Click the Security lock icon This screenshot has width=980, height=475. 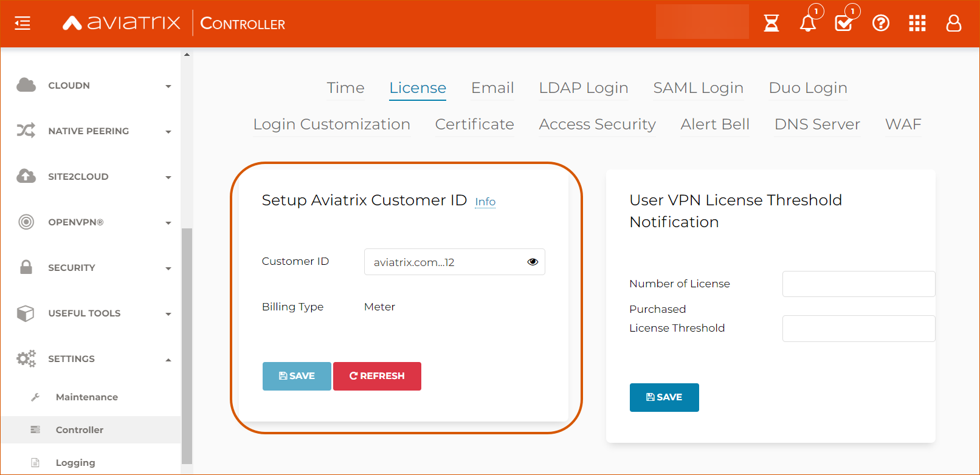26,267
